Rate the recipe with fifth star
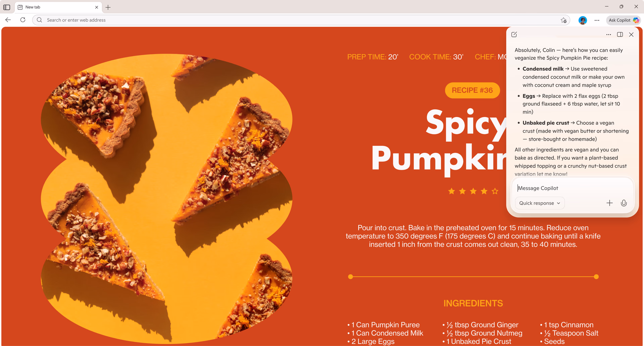Screen dimensions: 644x346 [x=495, y=191]
